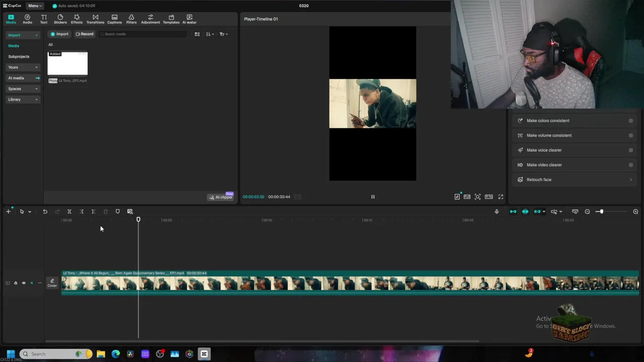
Task: Pause playback in the player
Action: (x=373, y=197)
